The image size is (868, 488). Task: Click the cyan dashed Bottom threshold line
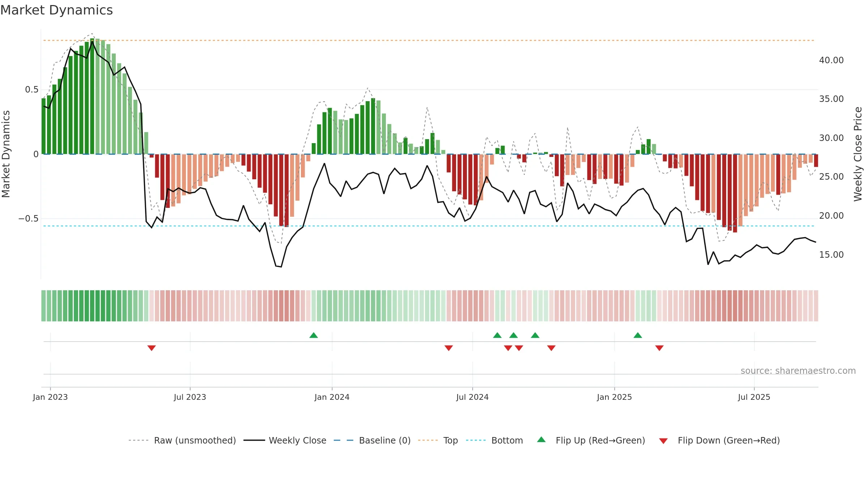(429, 226)
